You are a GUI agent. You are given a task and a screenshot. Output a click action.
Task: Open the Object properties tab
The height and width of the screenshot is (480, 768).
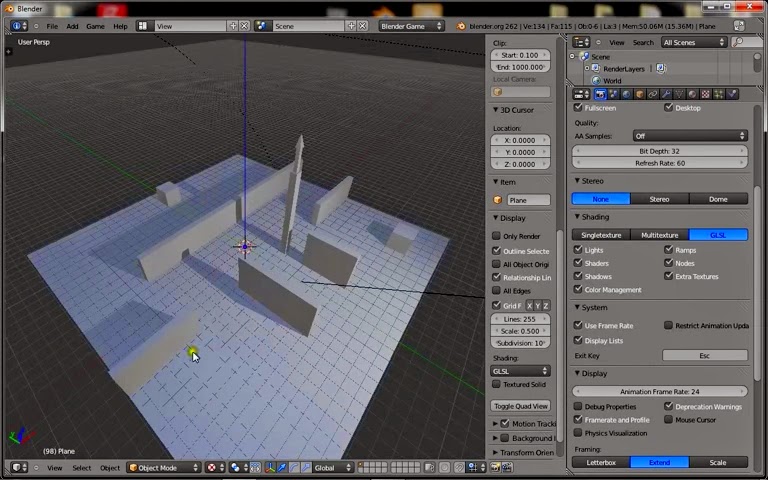click(x=640, y=94)
